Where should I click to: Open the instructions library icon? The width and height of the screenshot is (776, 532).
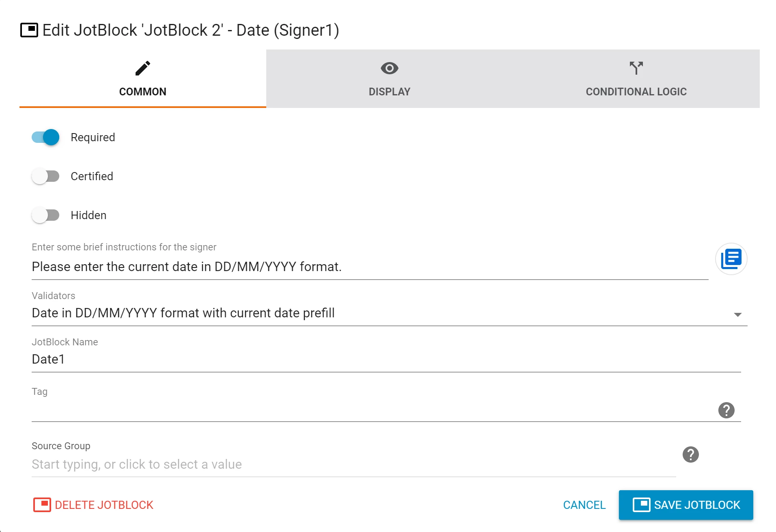731,259
